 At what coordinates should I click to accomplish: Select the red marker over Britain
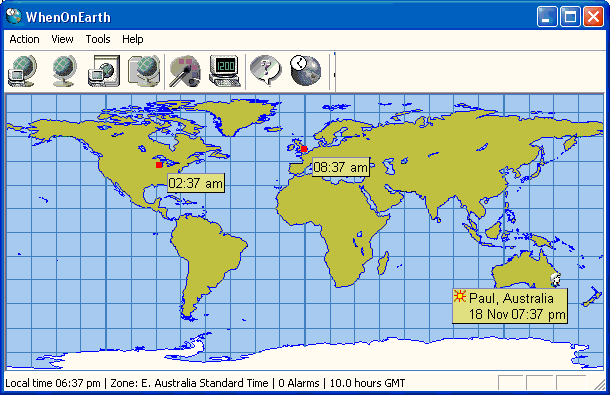point(304,149)
